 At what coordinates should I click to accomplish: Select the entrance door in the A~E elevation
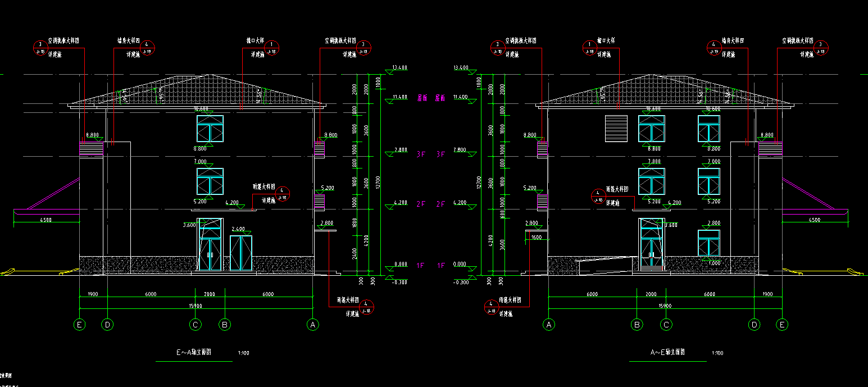coord(652,245)
